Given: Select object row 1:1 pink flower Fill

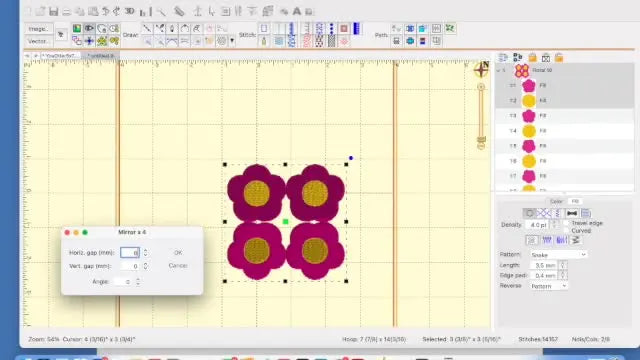Looking at the screenshot, I should [565, 85].
